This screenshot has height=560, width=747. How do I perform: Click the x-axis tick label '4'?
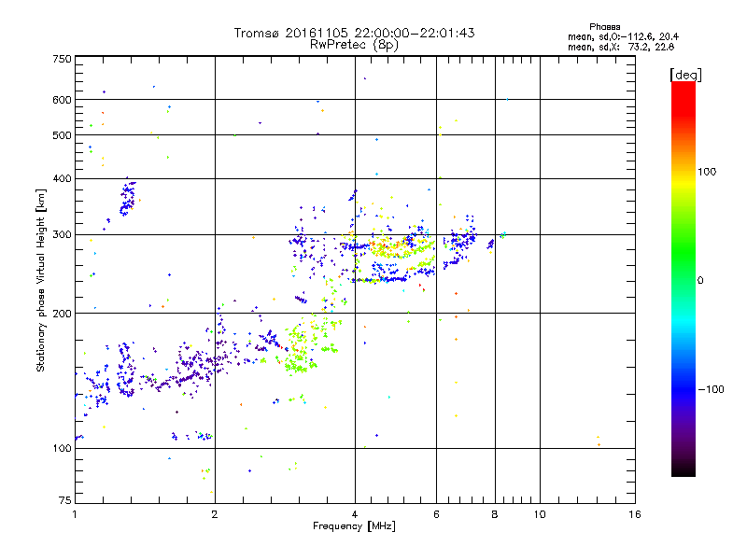click(x=355, y=514)
